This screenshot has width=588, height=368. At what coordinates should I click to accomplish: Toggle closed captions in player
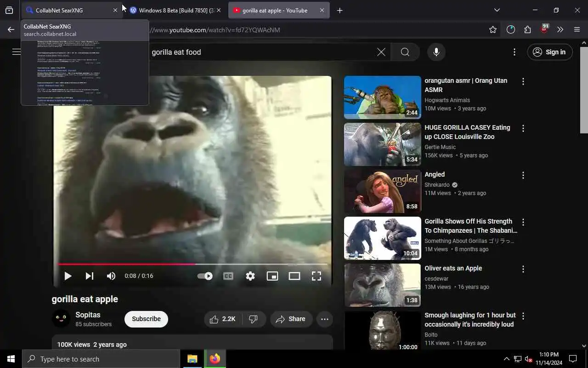(228, 276)
